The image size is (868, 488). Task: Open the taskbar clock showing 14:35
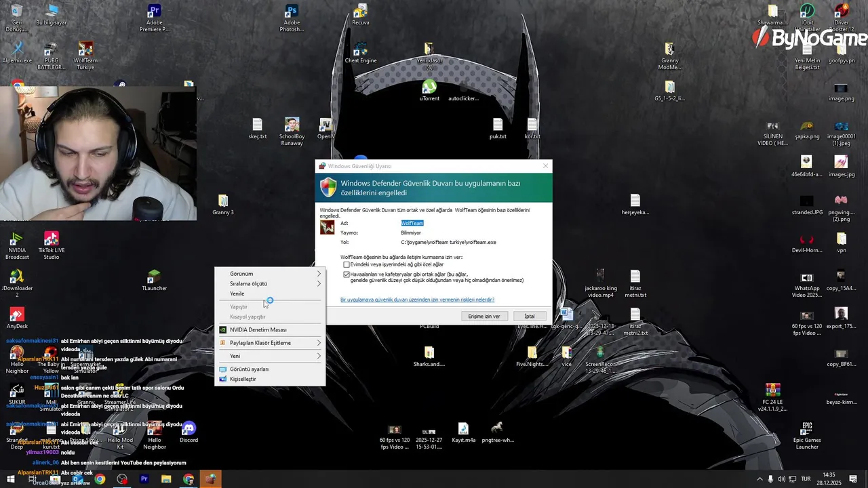point(829,479)
